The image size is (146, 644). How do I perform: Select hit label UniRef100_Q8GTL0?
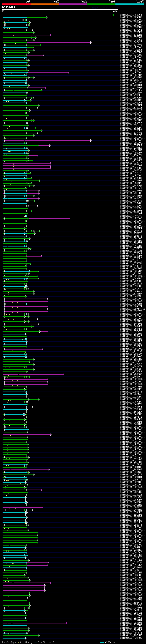pos(131,547)
